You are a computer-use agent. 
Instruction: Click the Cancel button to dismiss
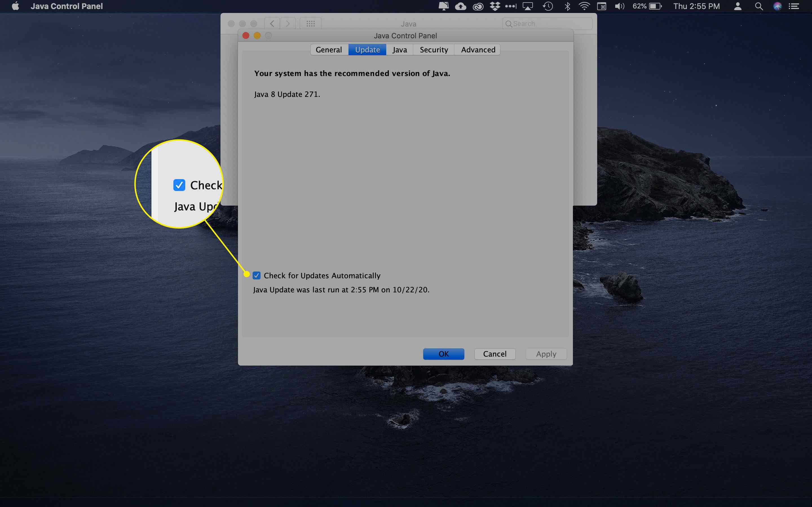pyautogui.click(x=494, y=353)
